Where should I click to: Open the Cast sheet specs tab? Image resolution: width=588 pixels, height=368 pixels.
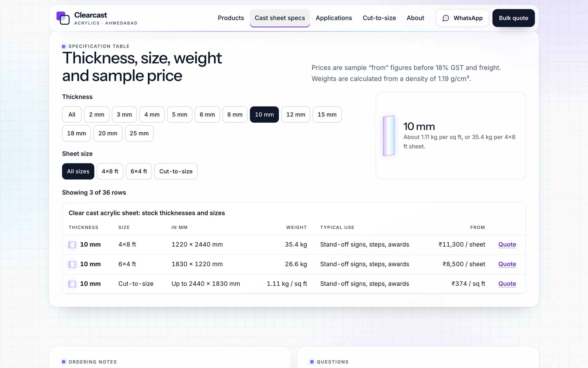[x=280, y=18]
